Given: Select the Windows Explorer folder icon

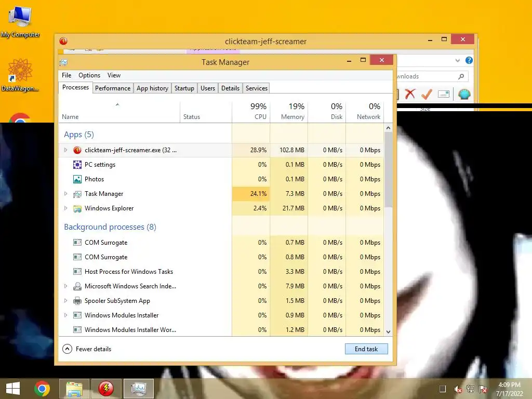Looking at the screenshot, I should (77, 208).
